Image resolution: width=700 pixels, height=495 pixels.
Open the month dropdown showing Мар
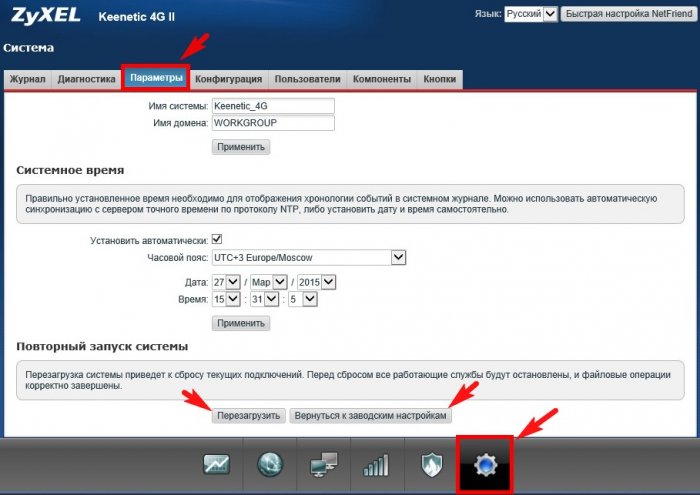pos(268,282)
